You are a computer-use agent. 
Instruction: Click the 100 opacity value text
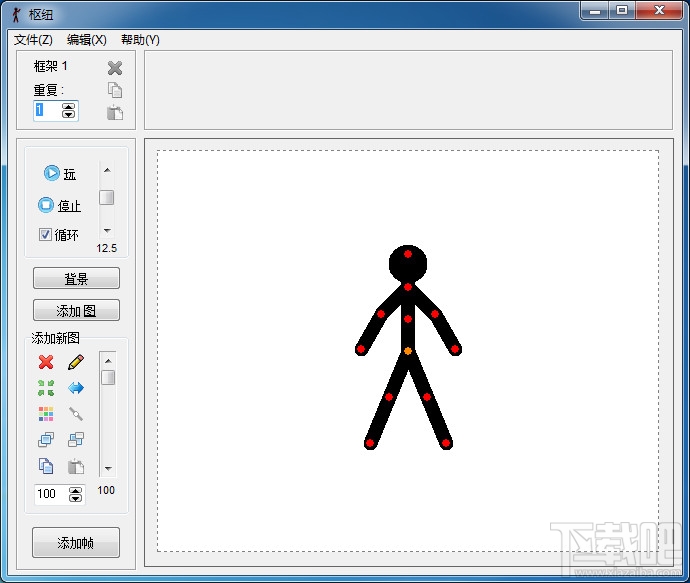pos(106,490)
